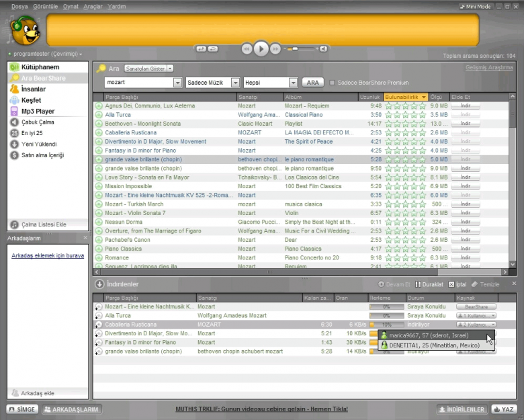Viewport: 524px width, 420px height.
Task: Open Satın alma İçeriği purchased content
Action: click(x=48, y=155)
